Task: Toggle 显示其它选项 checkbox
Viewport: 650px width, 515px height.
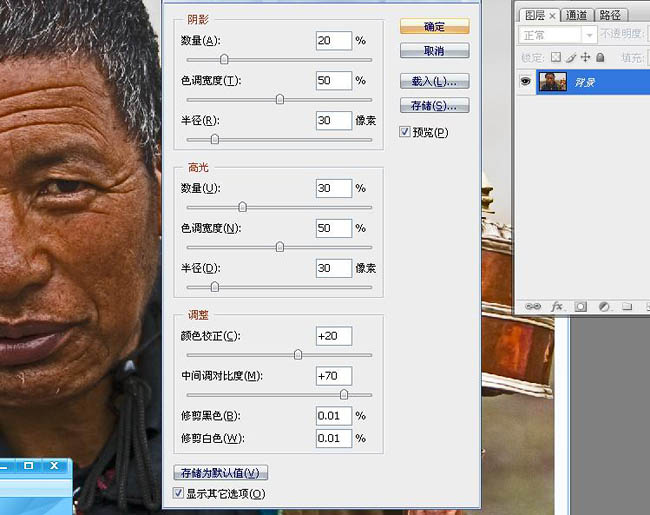Action: pos(179,493)
